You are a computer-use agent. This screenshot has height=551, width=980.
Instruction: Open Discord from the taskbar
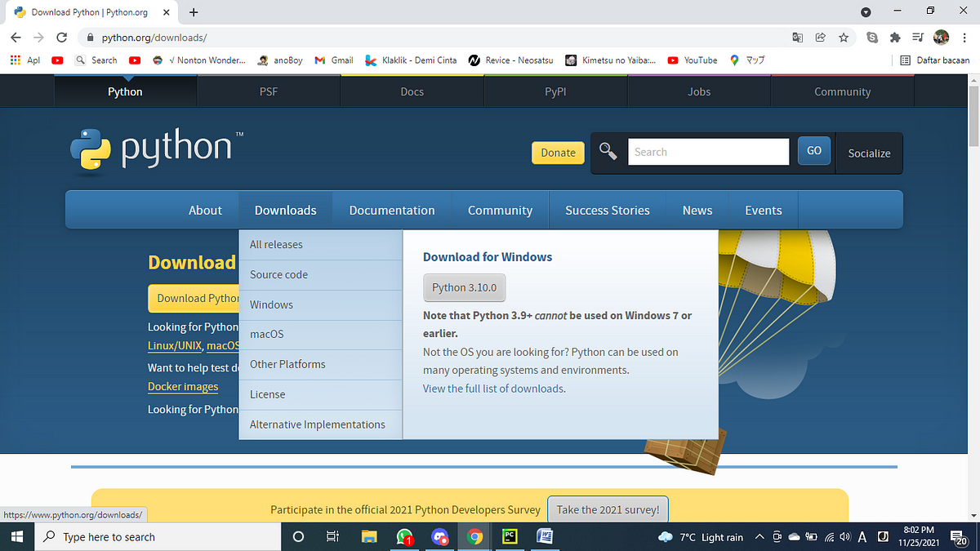(440, 537)
